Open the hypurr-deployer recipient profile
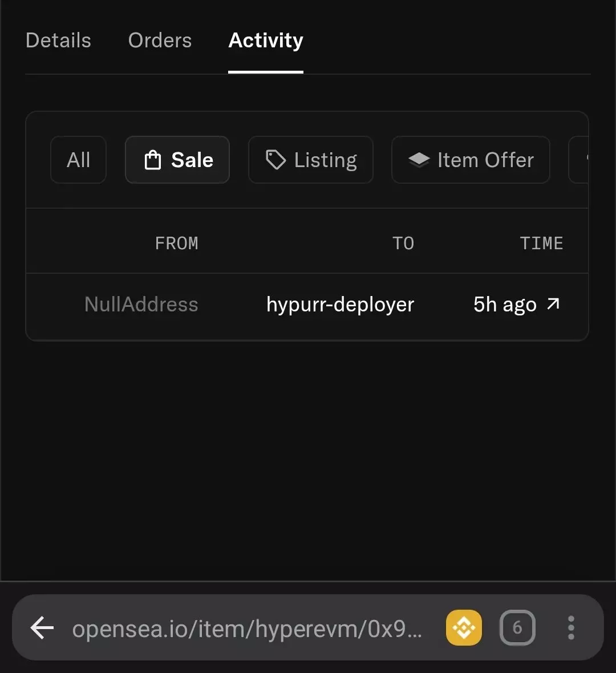The height and width of the screenshot is (673, 616). [340, 305]
